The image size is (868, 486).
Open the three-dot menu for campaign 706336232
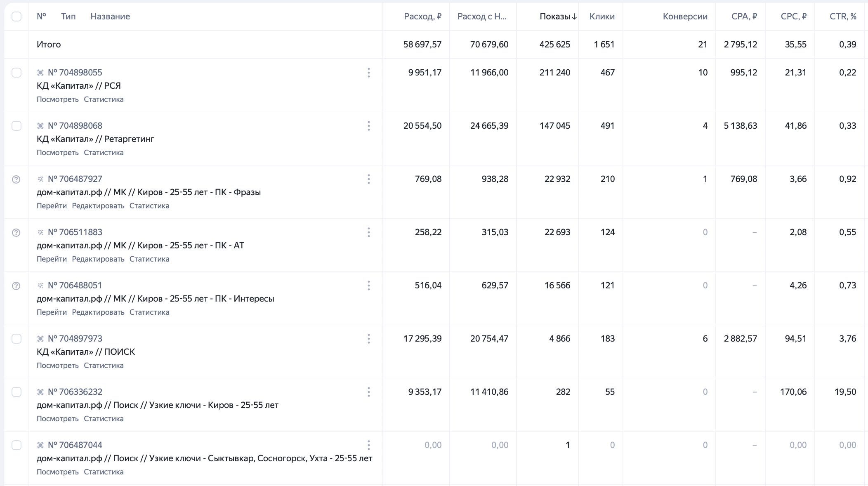[x=368, y=392]
